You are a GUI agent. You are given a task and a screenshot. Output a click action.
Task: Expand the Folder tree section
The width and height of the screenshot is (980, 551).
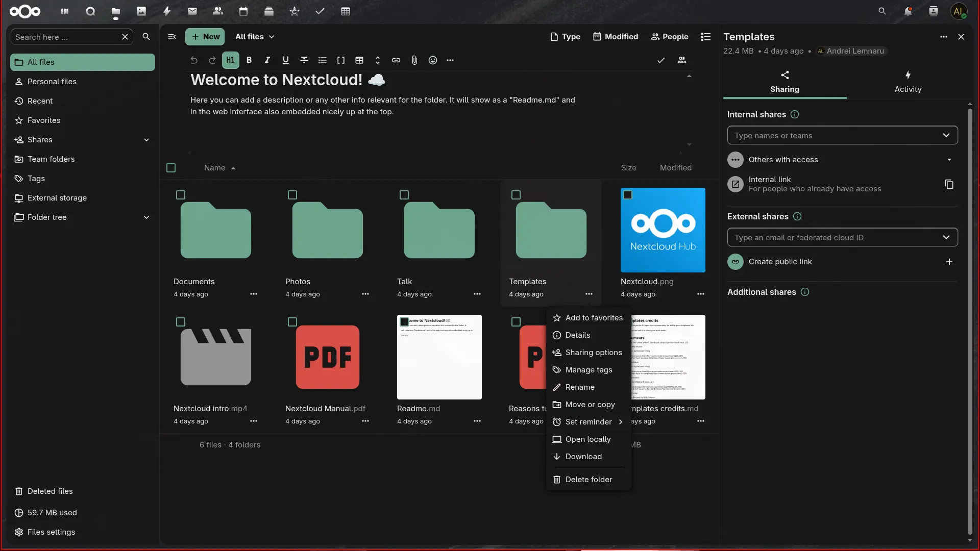pos(146,217)
